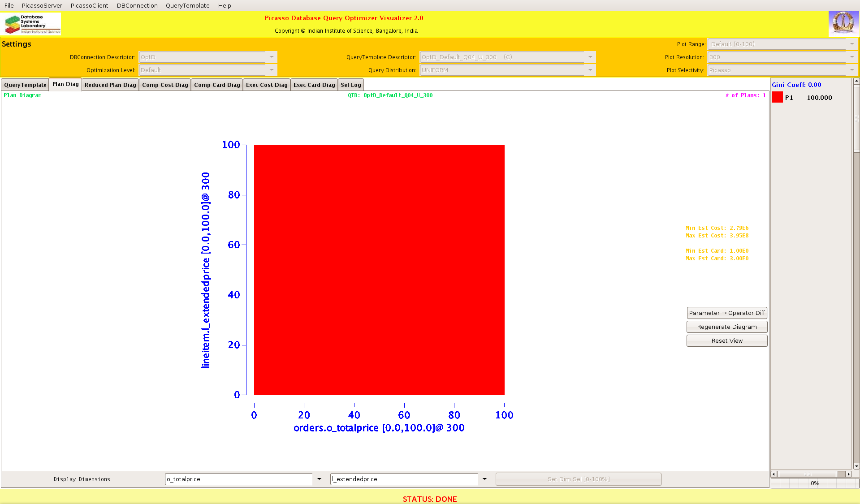Open the l_extendedprice dimension dropdown

(484, 479)
